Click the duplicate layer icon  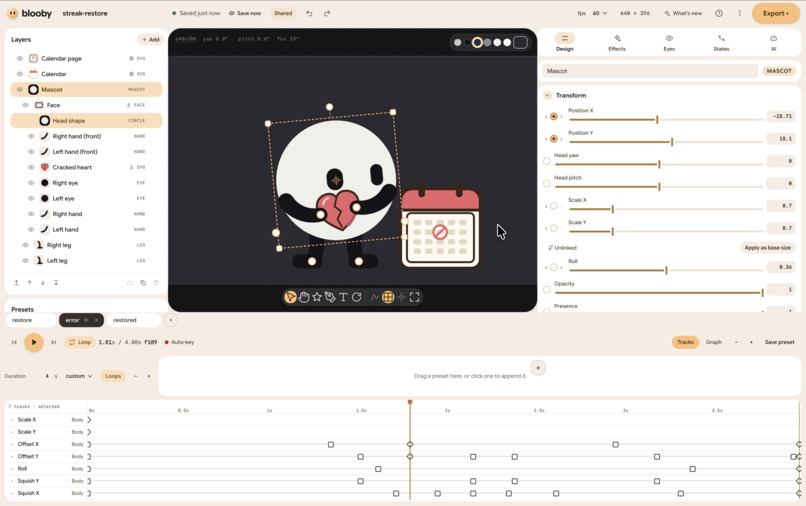point(143,283)
